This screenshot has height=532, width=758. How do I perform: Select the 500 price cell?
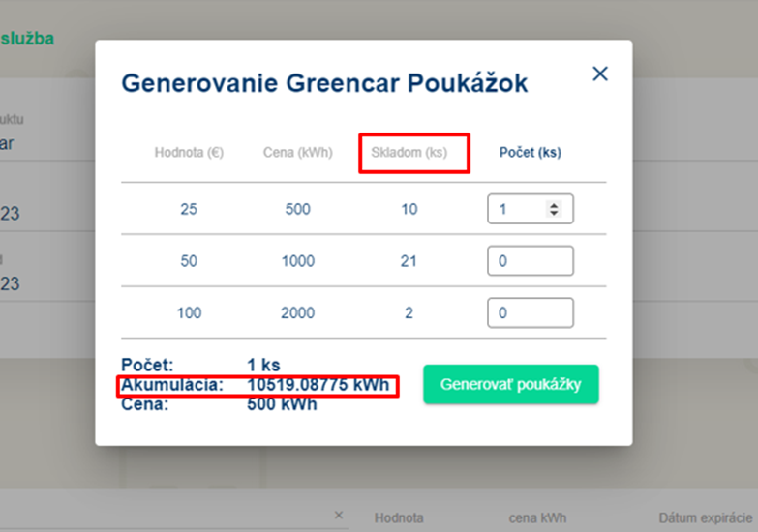pyautogui.click(x=298, y=209)
